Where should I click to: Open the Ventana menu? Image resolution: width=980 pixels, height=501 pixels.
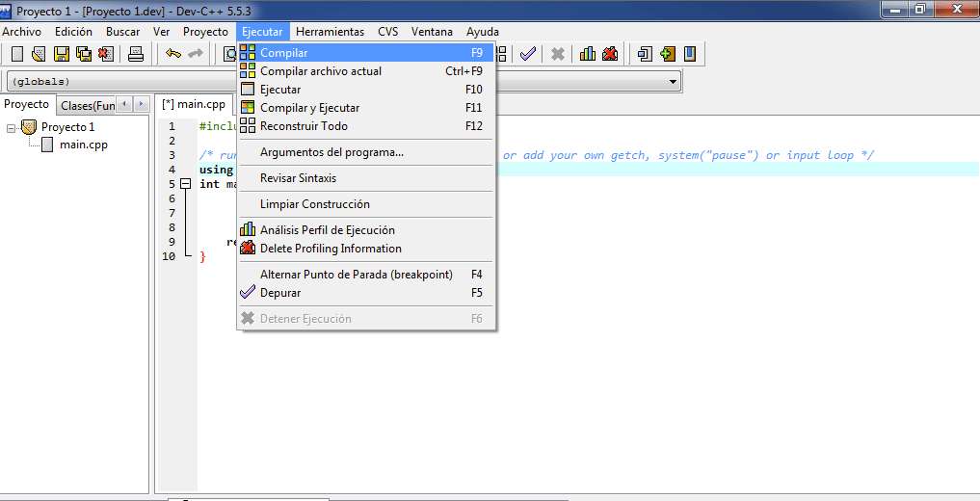(x=432, y=31)
